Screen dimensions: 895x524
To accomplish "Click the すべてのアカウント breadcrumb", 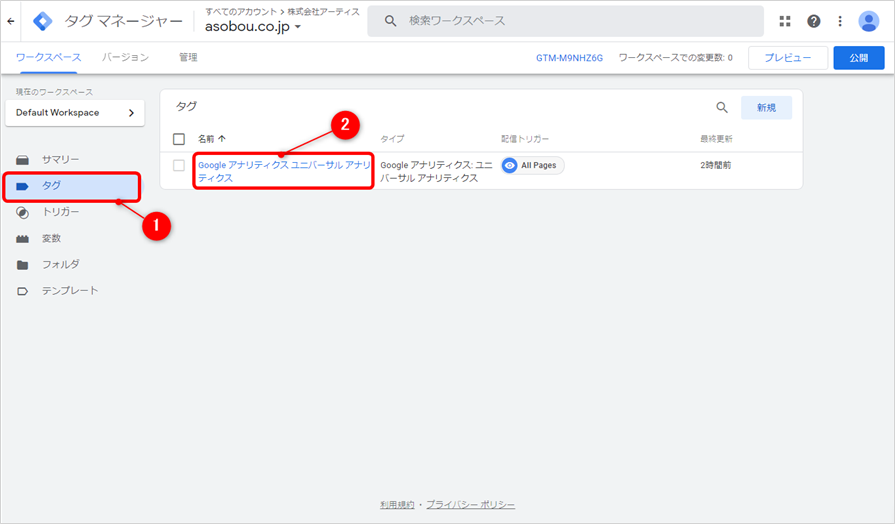I will [241, 11].
